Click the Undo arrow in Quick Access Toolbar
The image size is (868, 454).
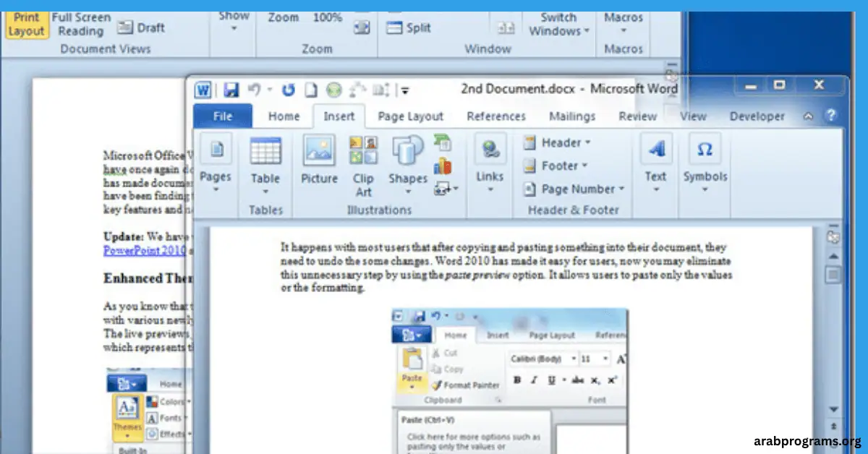(254, 90)
